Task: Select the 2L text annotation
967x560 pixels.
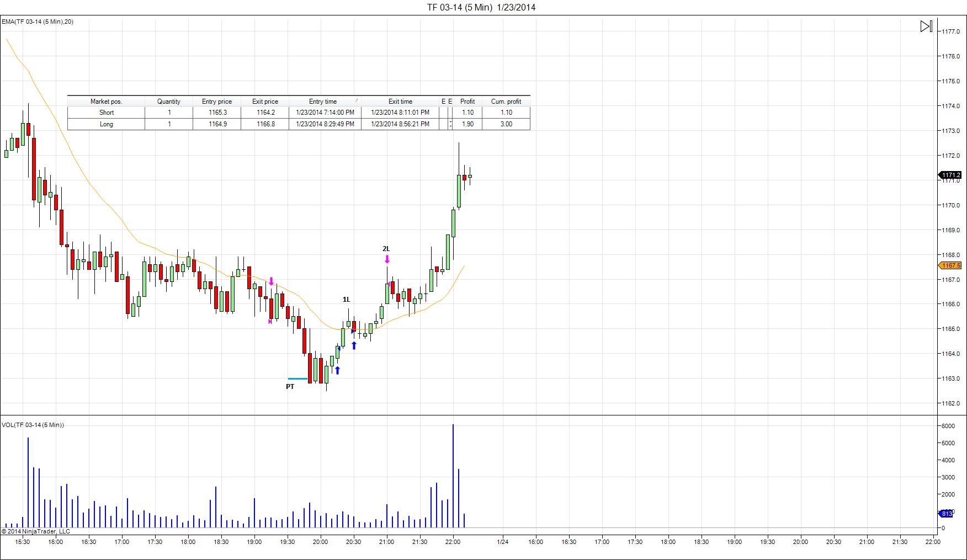Action: [386, 249]
